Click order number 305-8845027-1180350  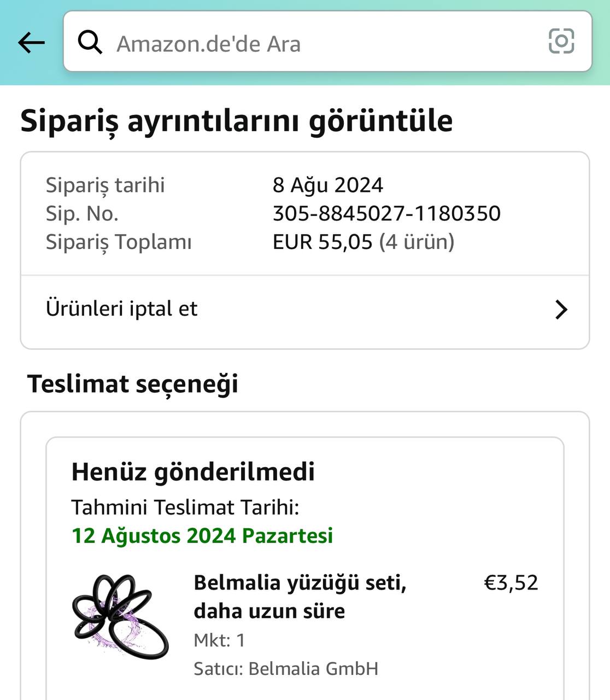pyautogui.click(x=386, y=213)
